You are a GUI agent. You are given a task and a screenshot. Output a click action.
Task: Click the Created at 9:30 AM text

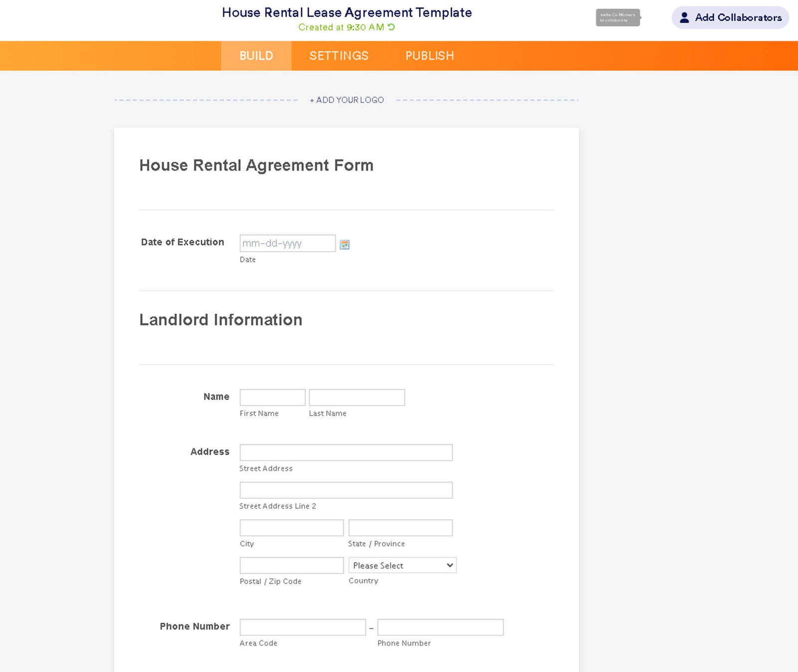tap(341, 27)
